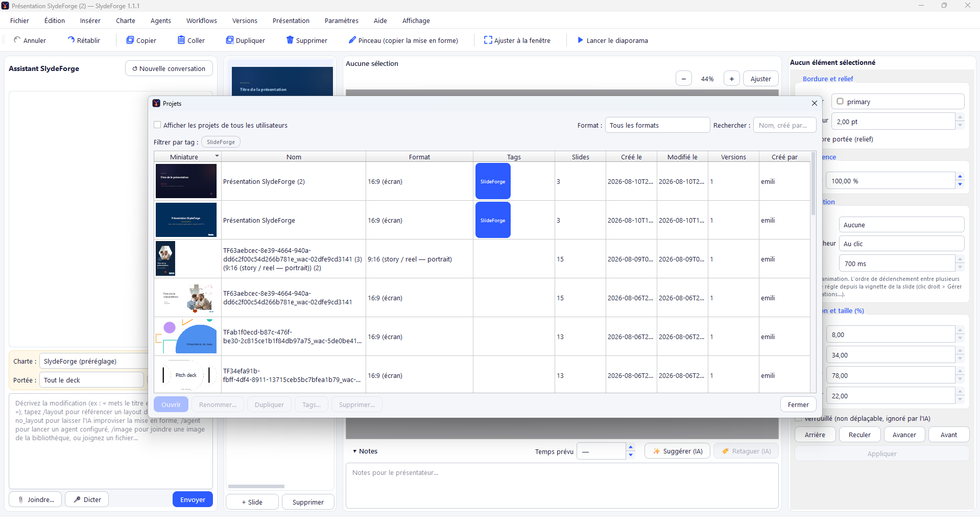Click the Rétablir redo icon
Viewport: 980px width, 526px height.
pyautogui.click(x=71, y=40)
